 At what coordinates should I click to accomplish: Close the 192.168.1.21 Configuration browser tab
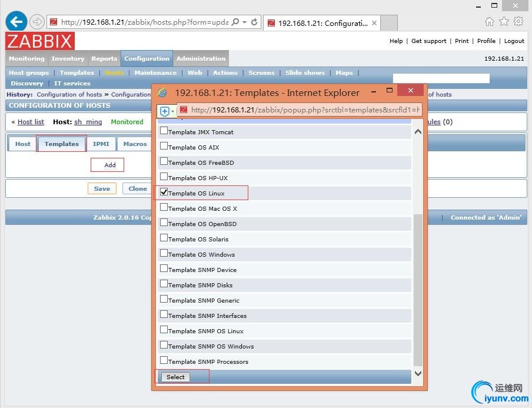point(374,23)
